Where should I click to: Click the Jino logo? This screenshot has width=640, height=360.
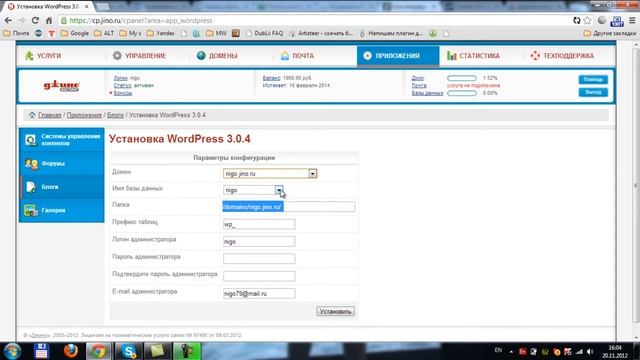point(62,86)
